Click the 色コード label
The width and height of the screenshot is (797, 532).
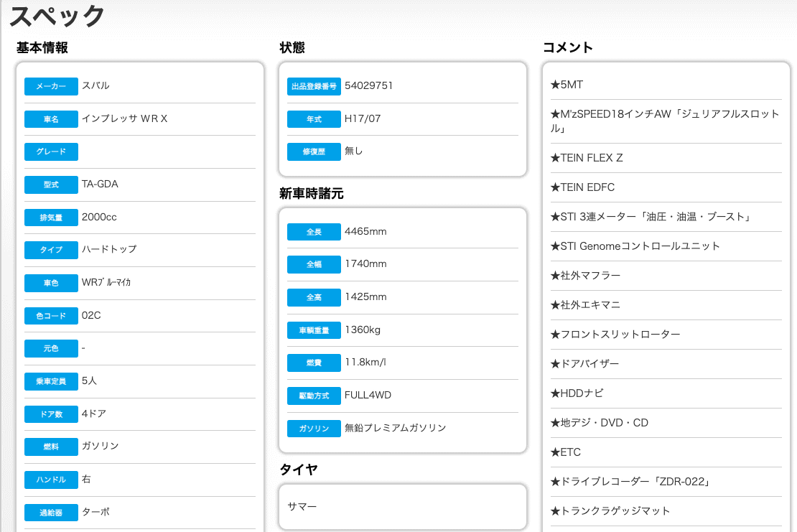(x=50, y=316)
